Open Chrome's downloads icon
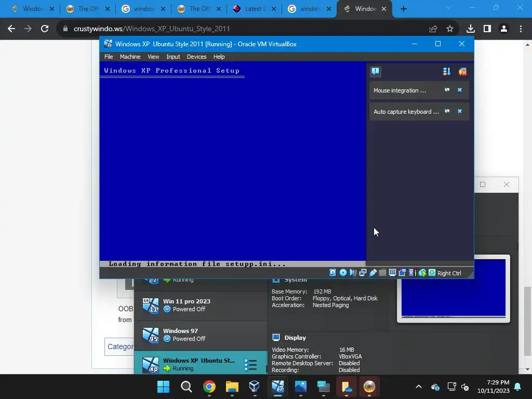Viewport: 532px width, 399px height. coord(471,29)
